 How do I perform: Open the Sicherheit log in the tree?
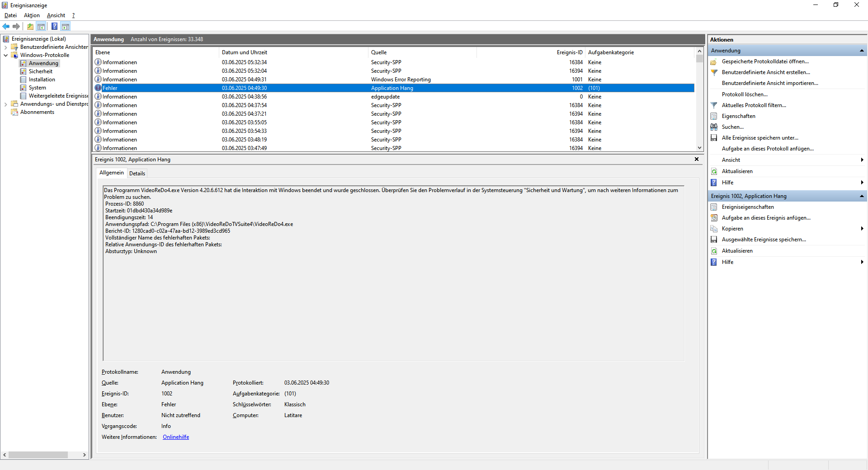pyautogui.click(x=41, y=71)
